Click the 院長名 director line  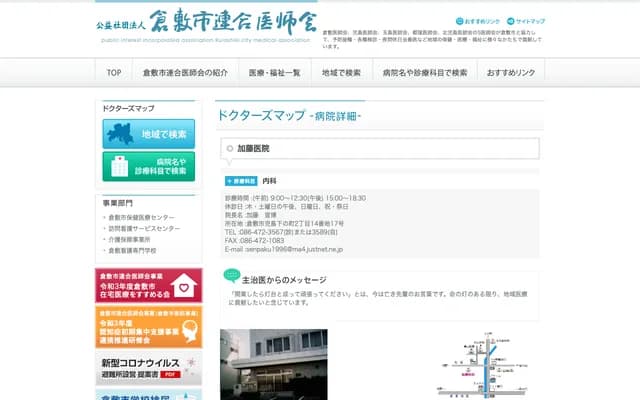251,215
